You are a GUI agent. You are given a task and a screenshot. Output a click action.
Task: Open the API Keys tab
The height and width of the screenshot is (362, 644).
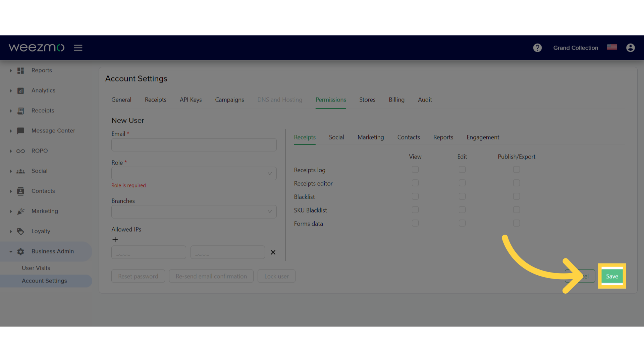click(191, 100)
